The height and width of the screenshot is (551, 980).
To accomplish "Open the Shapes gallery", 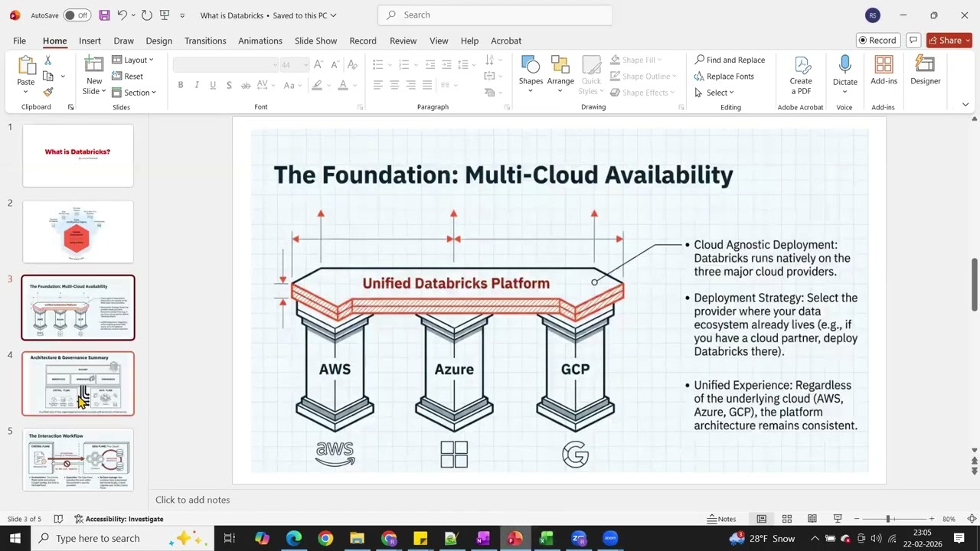I will click(x=531, y=74).
